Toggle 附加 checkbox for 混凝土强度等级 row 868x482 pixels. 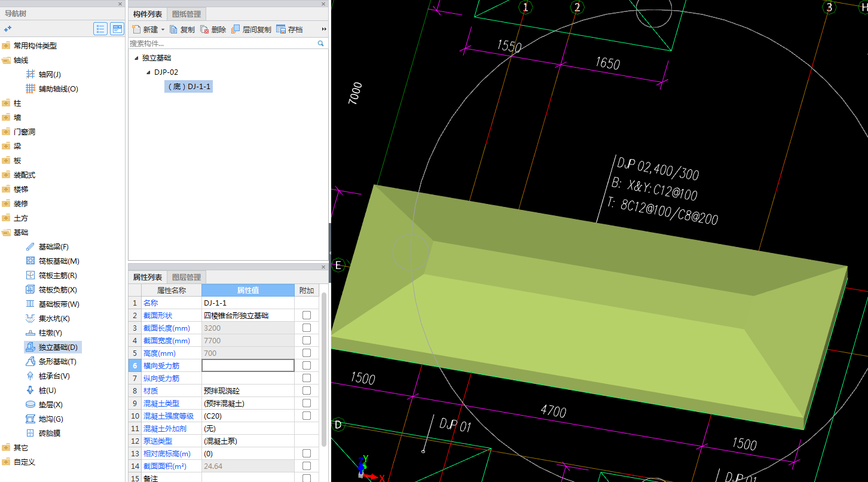pos(307,416)
